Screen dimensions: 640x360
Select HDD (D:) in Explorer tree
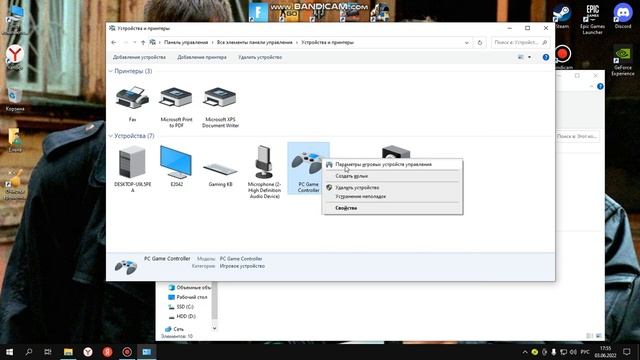click(182, 316)
